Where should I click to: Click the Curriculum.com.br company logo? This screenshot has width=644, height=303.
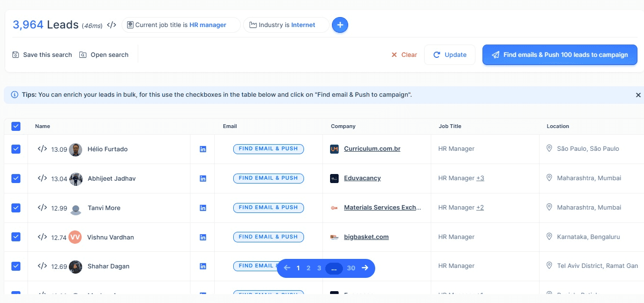[334, 148]
